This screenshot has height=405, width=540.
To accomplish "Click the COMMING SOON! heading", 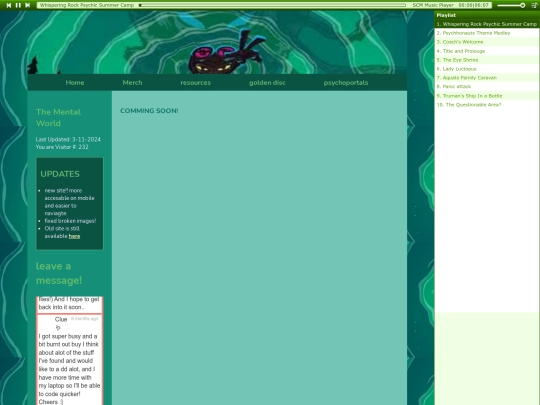I will tap(149, 111).
